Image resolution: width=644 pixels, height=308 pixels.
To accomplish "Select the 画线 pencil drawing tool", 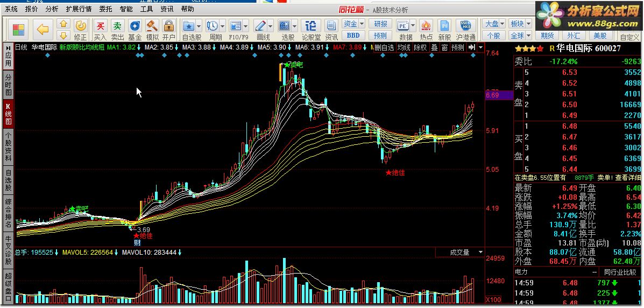I will tap(260, 26).
